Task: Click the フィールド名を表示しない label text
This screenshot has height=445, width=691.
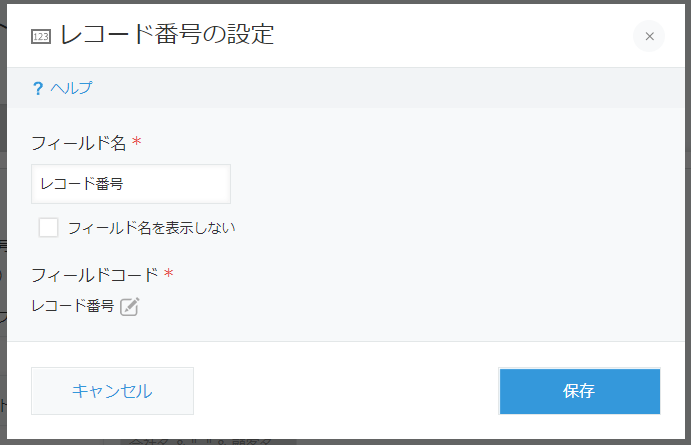Action: click(151, 228)
